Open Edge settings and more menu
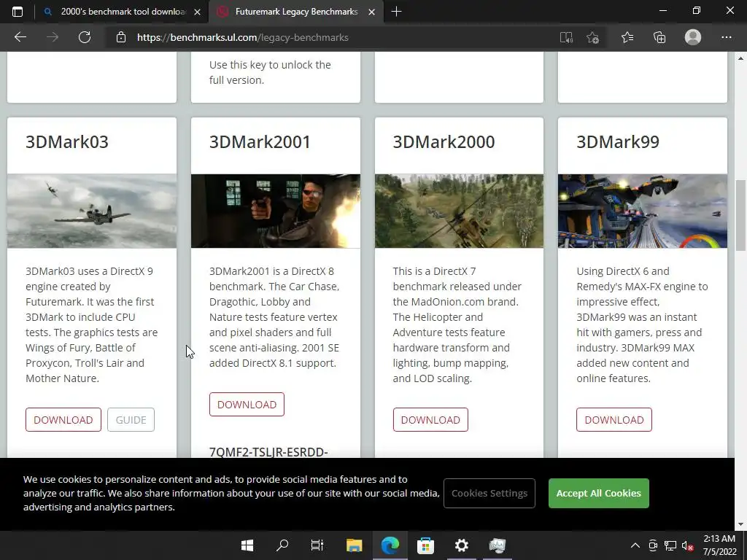 pyautogui.click(x=726, y=37)
